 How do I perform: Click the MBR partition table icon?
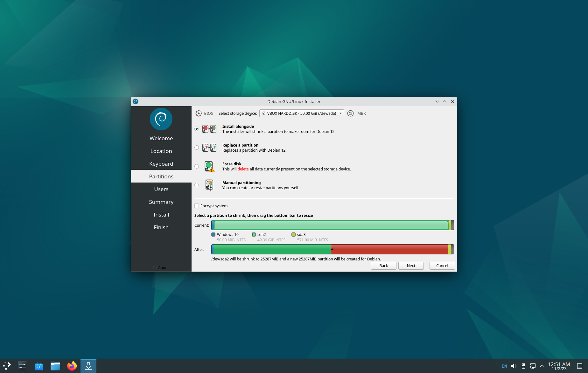tap(350, 114)
